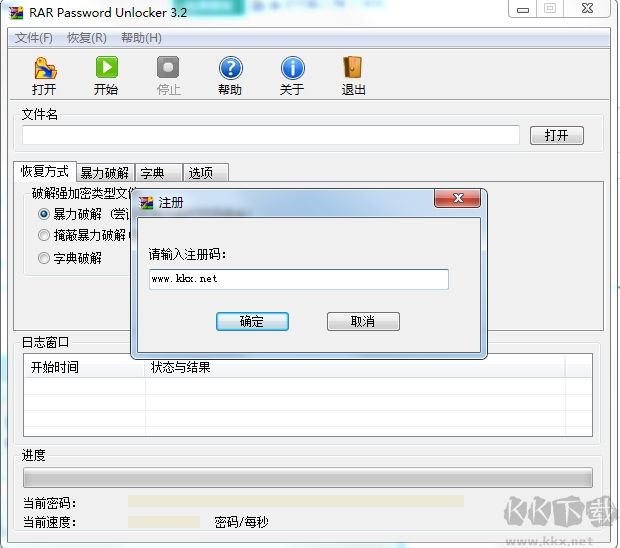Click the 当前速度 value field
620x548 pixels.
(164, 522)
